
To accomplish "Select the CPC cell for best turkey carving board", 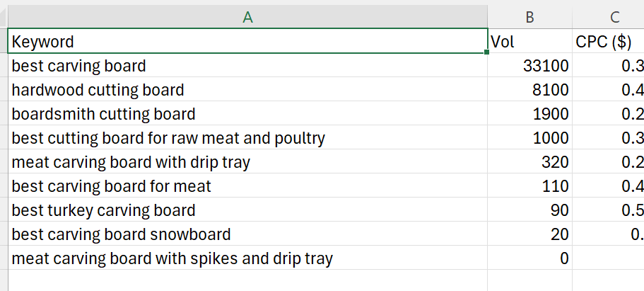I will tap(608, 210).
